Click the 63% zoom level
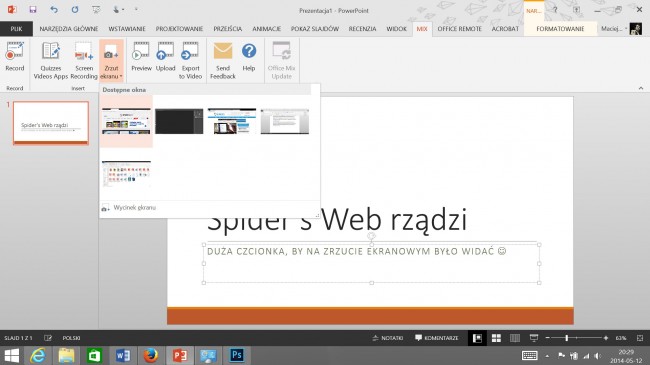650x365 pixels. click(621, 338)
